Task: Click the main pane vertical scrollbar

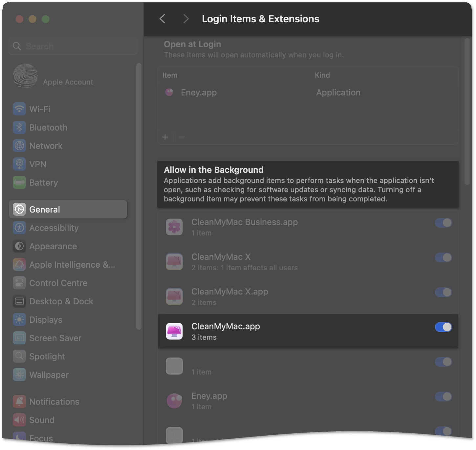Action: click(x=467, y=112)
